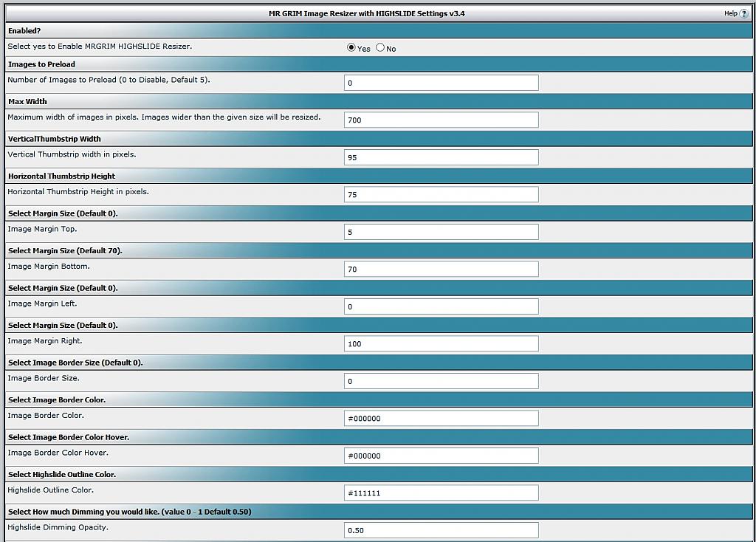The height and width of the screenshot is (542, 756).
Task: Click the 'Horizontal Thumbstrip Height' section heading
Action: pyautogui.click(x=62, y=176)
